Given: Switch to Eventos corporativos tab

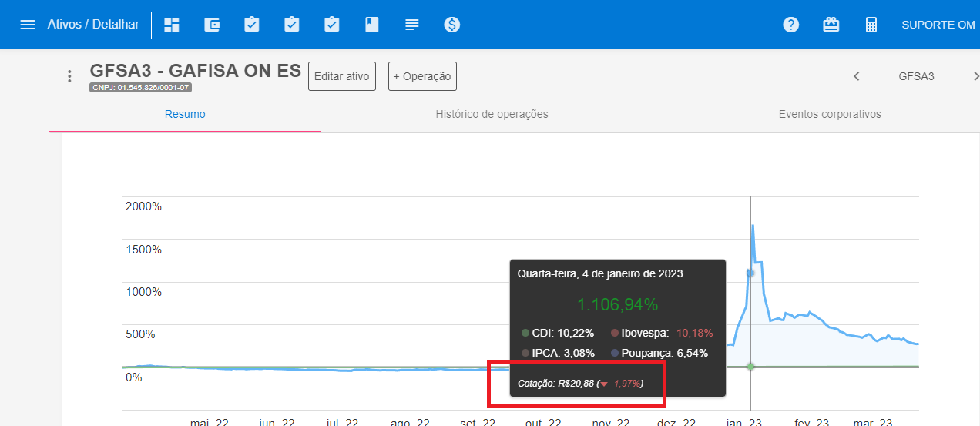Looking at the screenshot, I should pyautogui.click(x=830, y=114).
